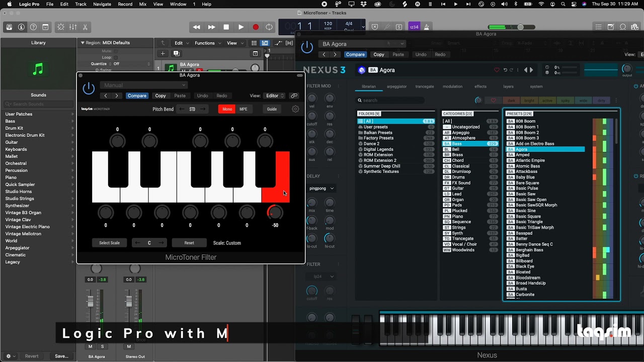Click the Select Scale button

tap(109, 243)
